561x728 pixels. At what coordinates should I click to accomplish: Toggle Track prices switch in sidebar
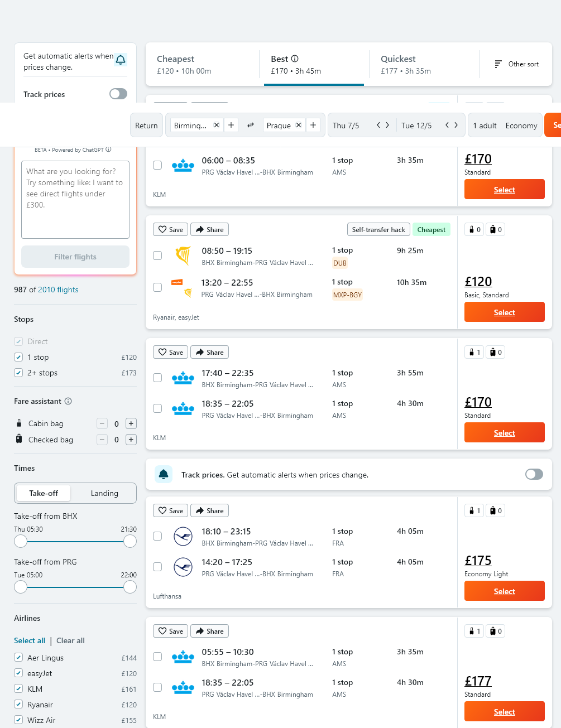[118, 94]
